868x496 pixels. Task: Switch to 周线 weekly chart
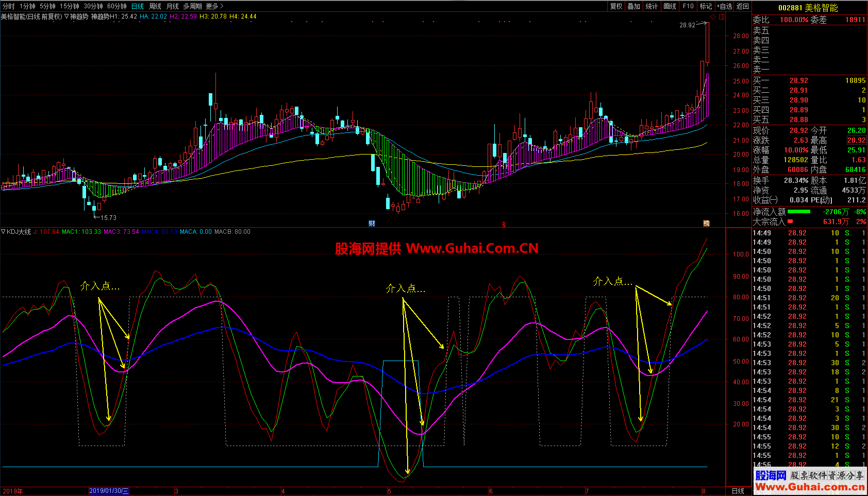click(x=155, y=6)
